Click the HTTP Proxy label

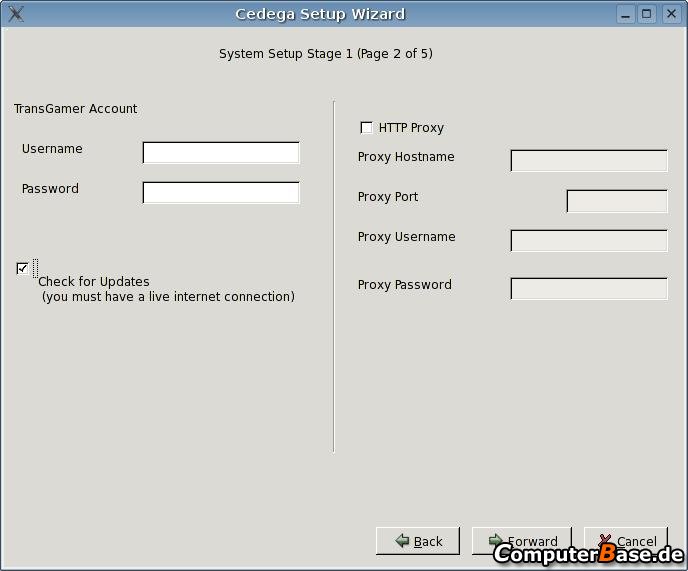[x=411, y=128]
